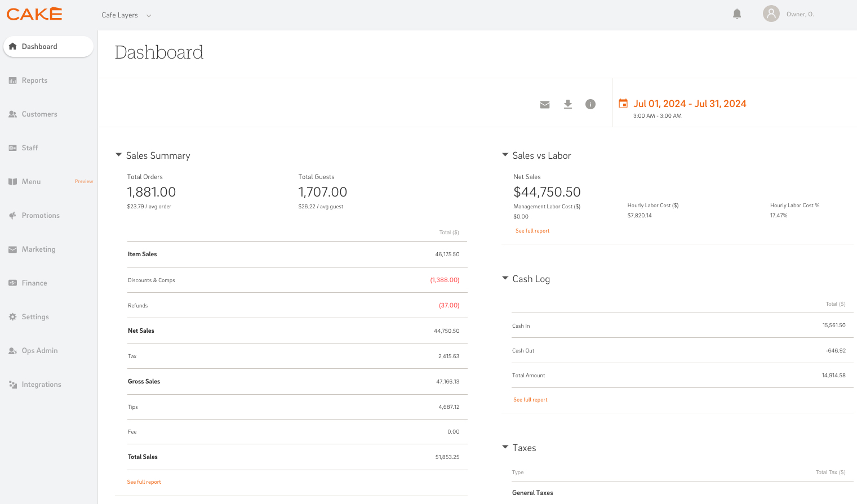Click the Net Sales $44,750.50 headline
Viewport: 857px width, 504px height.
[547, 192]
